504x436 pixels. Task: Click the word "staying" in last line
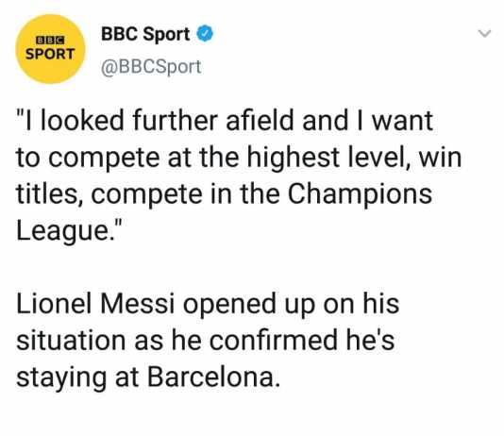point(61,377)
